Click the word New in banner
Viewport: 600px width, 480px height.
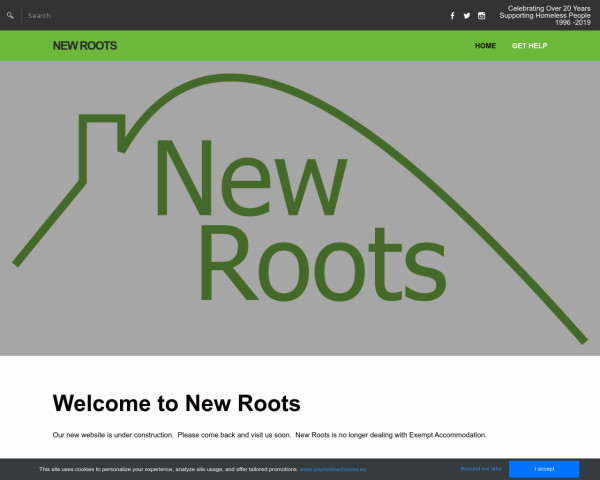pos(249,178)
